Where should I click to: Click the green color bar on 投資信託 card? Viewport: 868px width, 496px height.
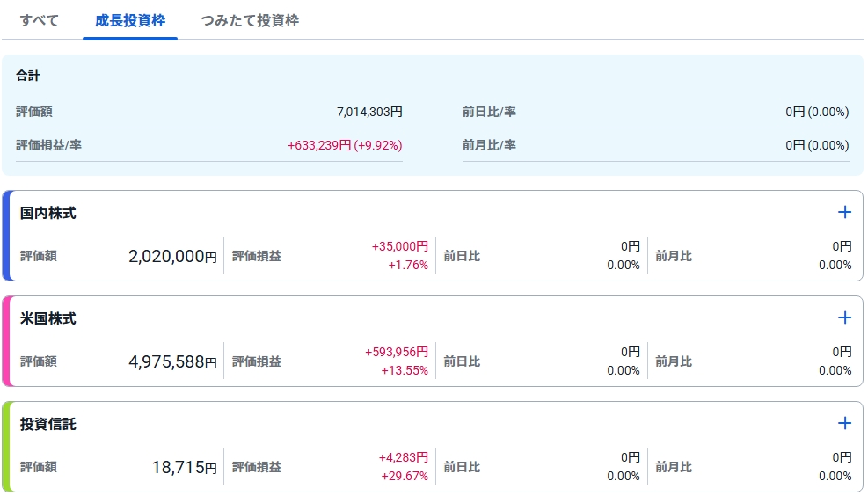tap(6, 447)
